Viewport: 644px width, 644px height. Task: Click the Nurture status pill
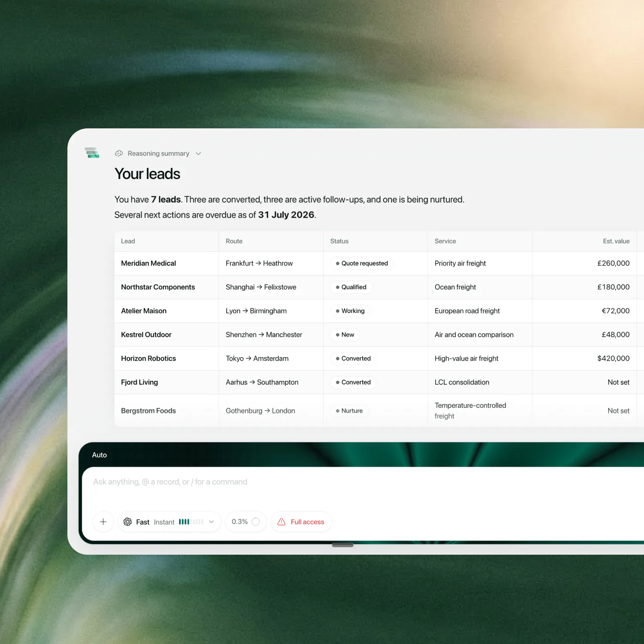[349, 411]
